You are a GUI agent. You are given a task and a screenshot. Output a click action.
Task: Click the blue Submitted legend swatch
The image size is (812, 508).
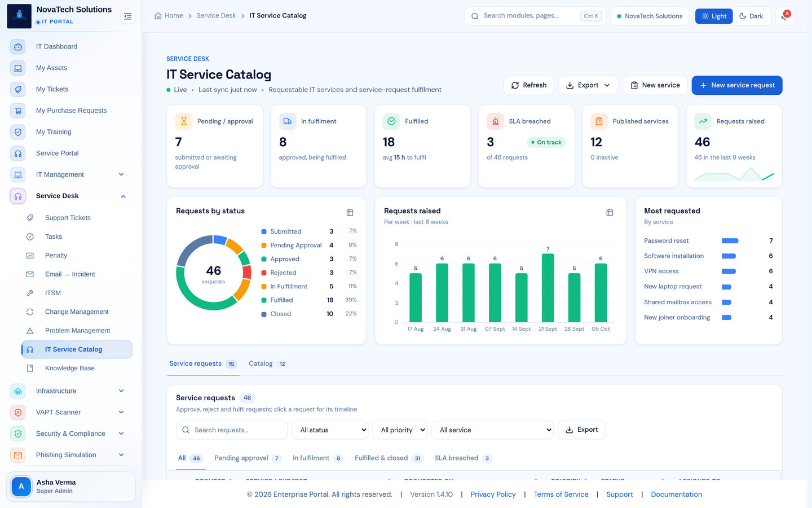(x=264, y=232)
